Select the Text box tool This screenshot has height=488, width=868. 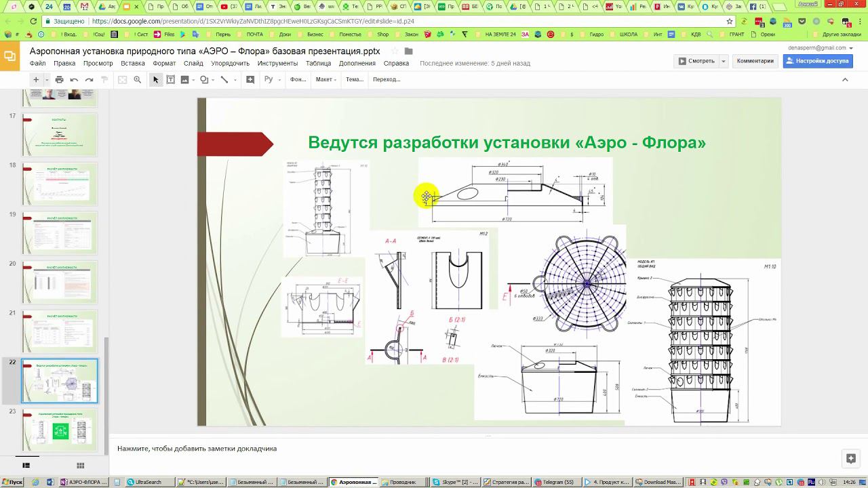[x=170, y=80]
